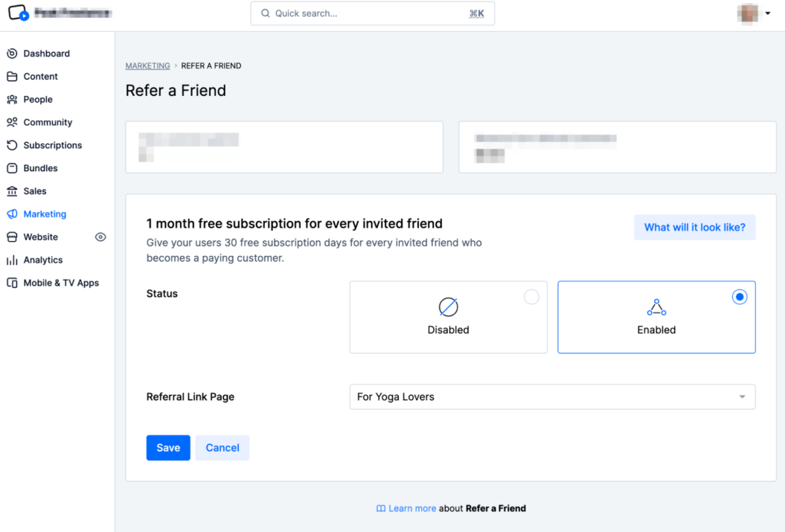Viewport: 785px width, 532px height.
Task: Click the magnifier icon in Quick search
Action: [x=266, y=13]
